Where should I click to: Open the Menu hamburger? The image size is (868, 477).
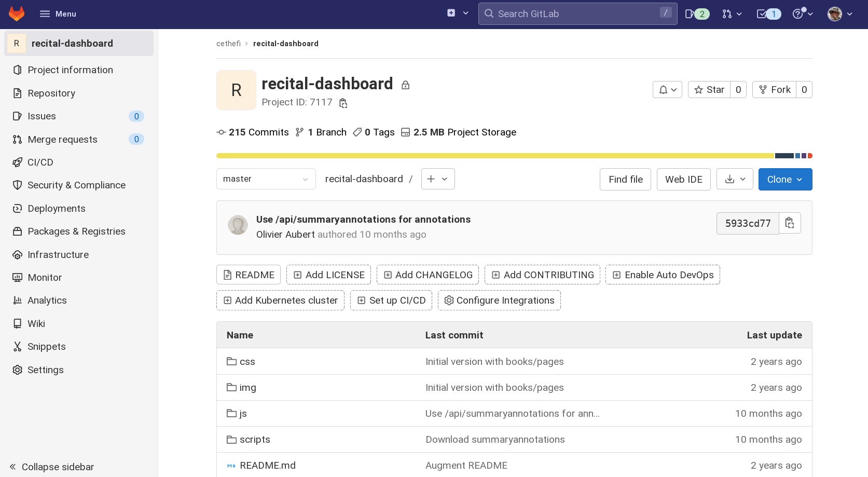(x=58, y=14)
